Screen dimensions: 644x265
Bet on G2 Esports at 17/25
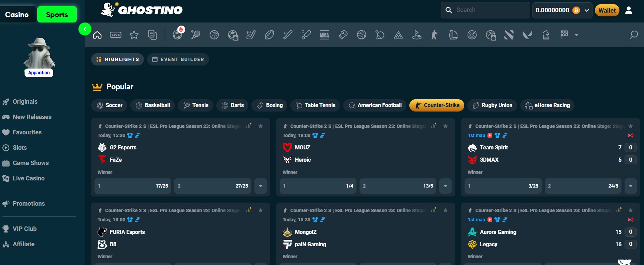click(133, 186)
